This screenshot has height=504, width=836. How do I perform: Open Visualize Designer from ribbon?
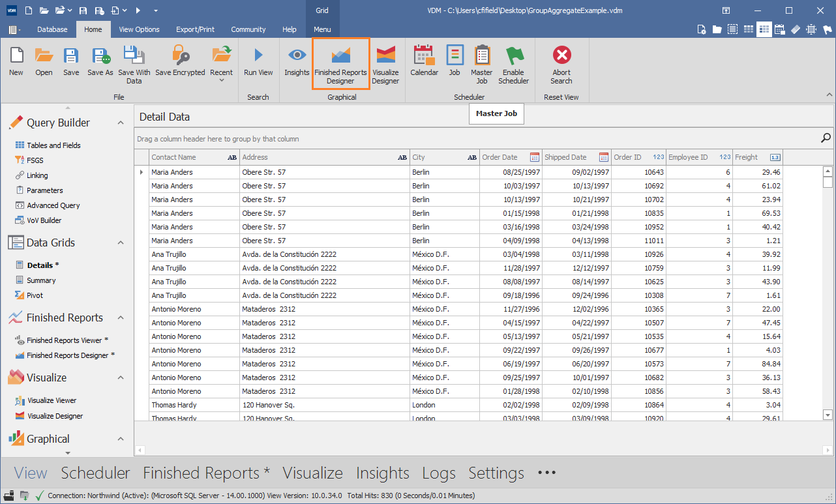click(x=385, y=65)
